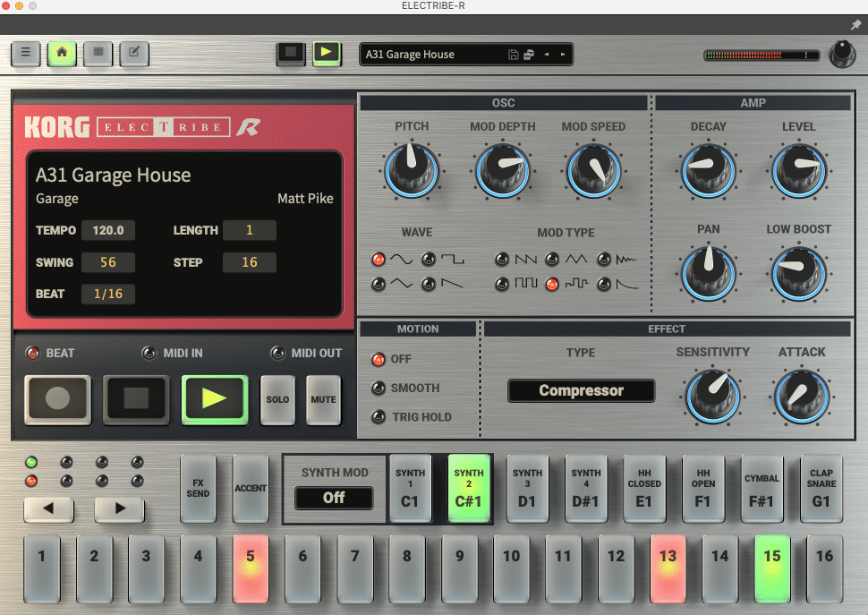Click the main volume knob
The height and width of the screenshot is (615, 868).
pyautogui.click(x=842, y=55)
